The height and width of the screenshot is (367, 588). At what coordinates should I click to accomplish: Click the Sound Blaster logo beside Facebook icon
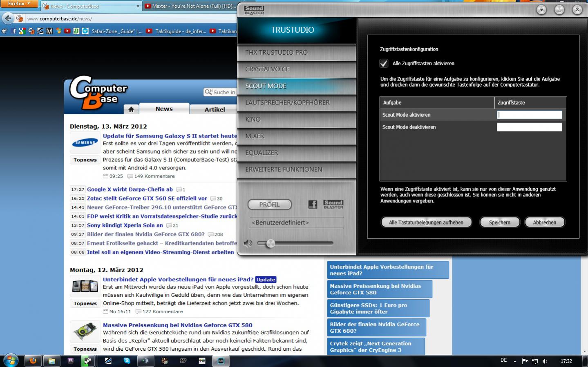333,205
